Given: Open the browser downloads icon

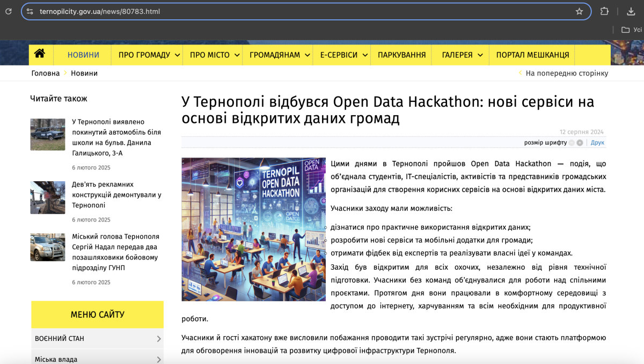Looking at the screenshot, I should click(631, 11).
